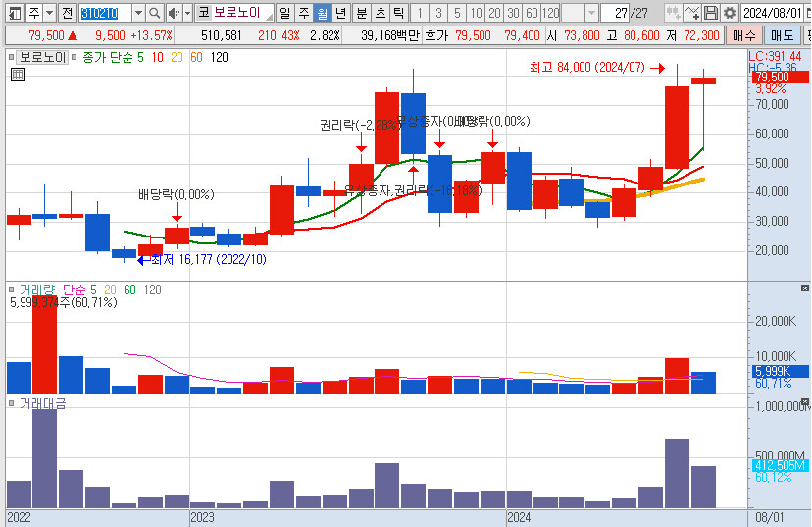The image size is (812, 527).
Task: Click the 최저 16,177 (2022/10) annotation
Action: (x=208, y=260)
